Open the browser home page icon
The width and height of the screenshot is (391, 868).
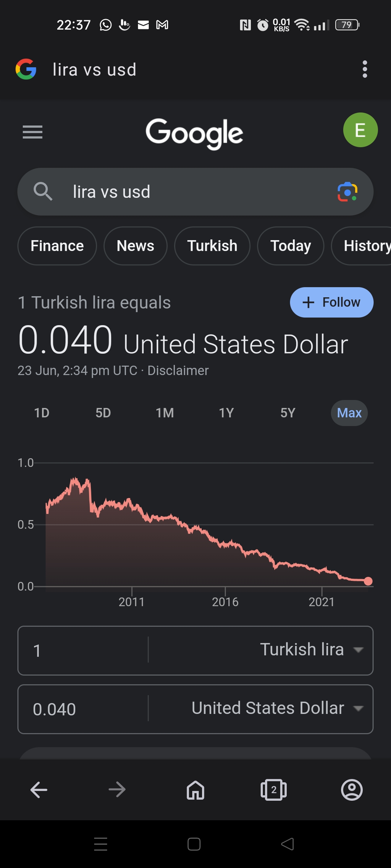point(195,790)
